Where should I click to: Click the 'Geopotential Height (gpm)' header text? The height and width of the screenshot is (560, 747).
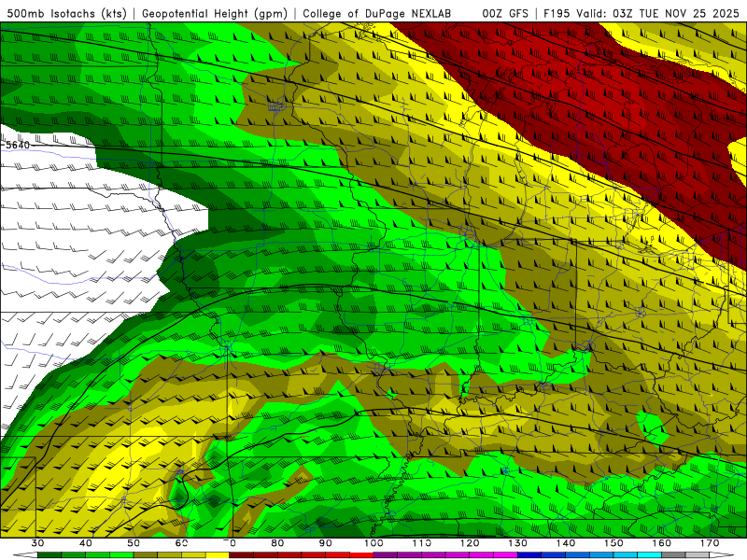215,13
